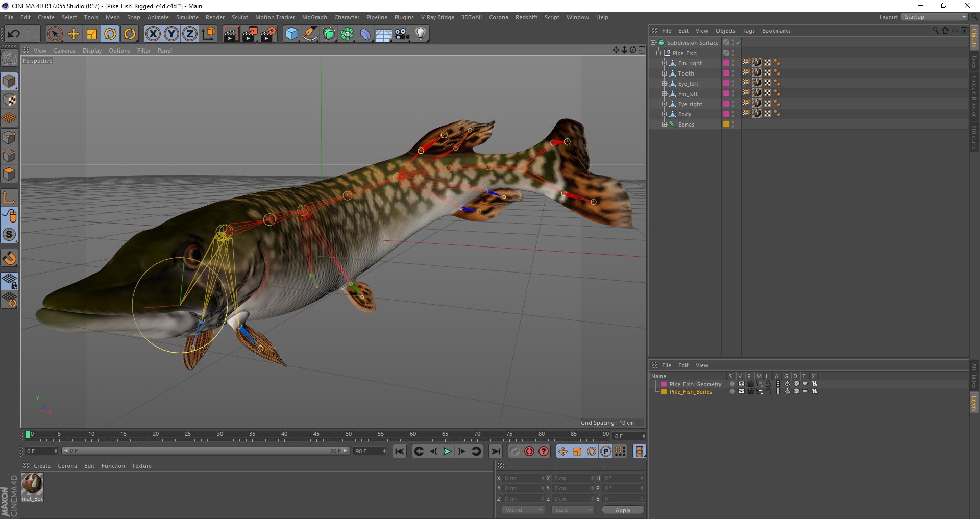This screenshot has width=980, height=519.
Task: Click the Apply button
Action: point(623,510)
